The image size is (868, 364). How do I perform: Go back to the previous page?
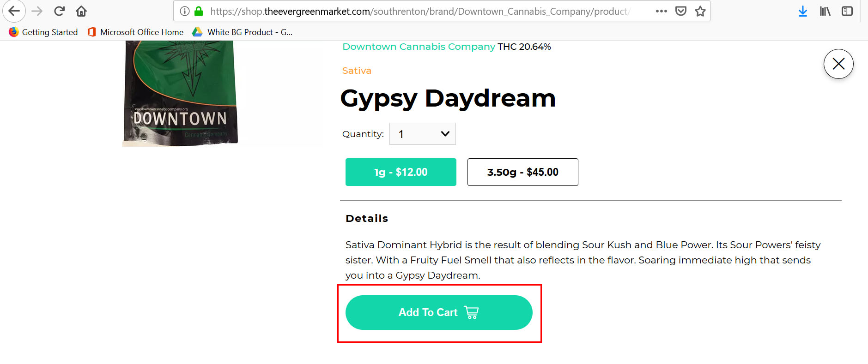14,11
